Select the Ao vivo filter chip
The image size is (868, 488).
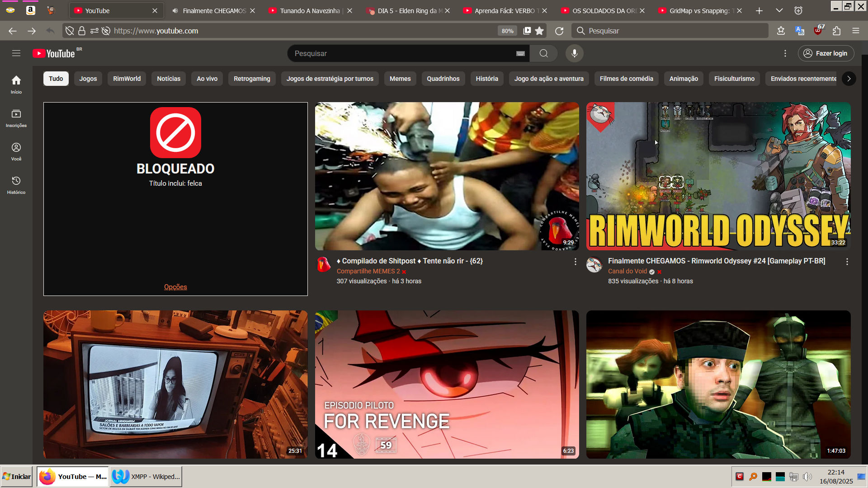(x=207, y=79)
